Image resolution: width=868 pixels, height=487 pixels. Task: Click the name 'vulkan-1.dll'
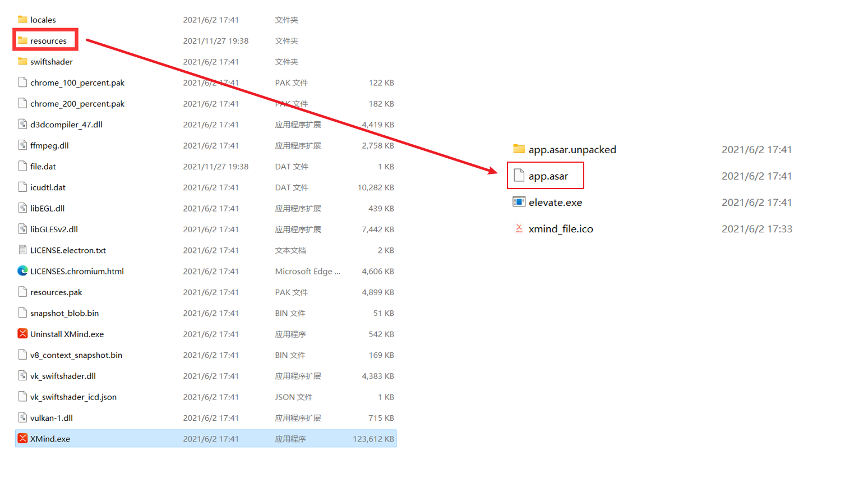[52, 417]
